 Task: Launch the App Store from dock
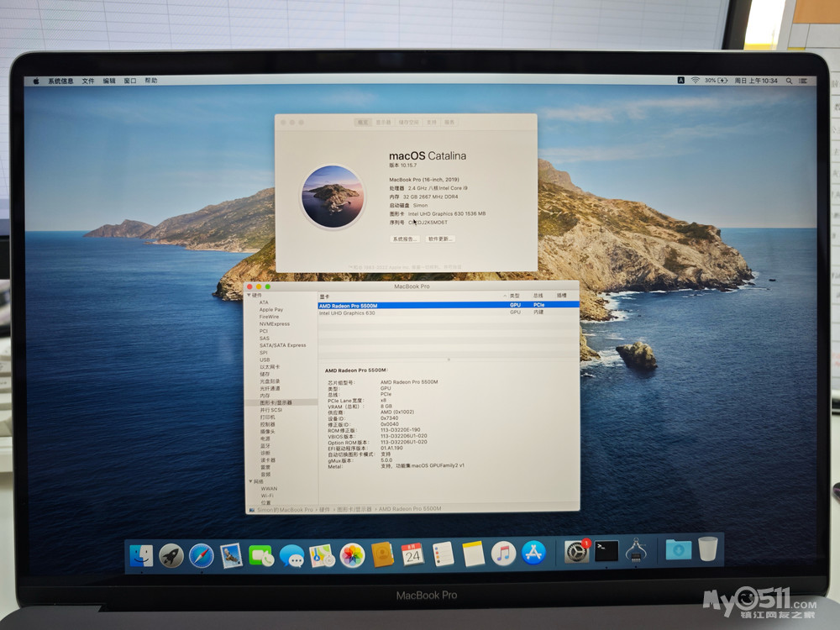coord(533,553)
